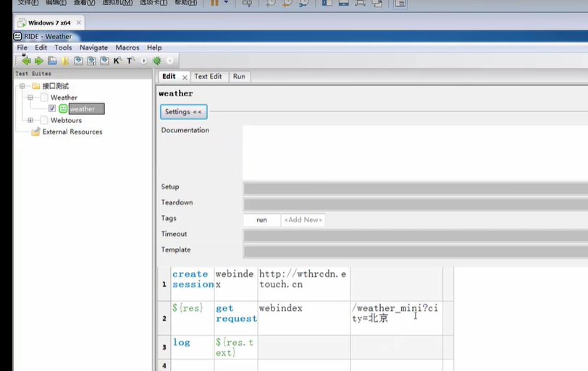Click the greyed Stop test run icon
588x371 pixels.
pyautogui.click(x=170, y=61)
